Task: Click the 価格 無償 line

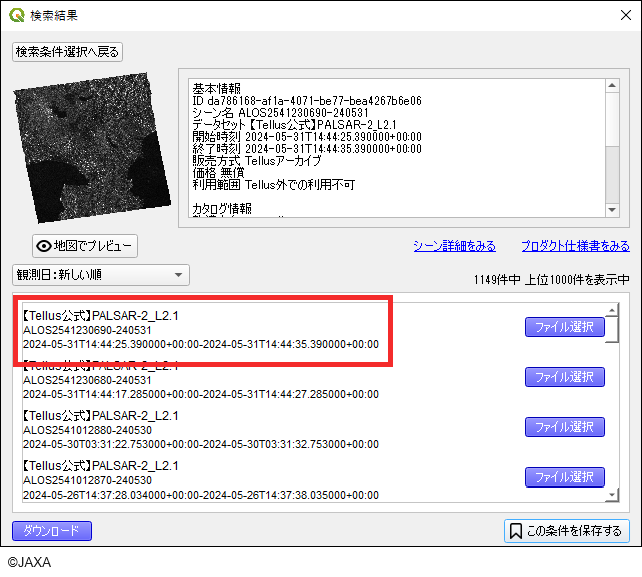Action: point(218,172)
